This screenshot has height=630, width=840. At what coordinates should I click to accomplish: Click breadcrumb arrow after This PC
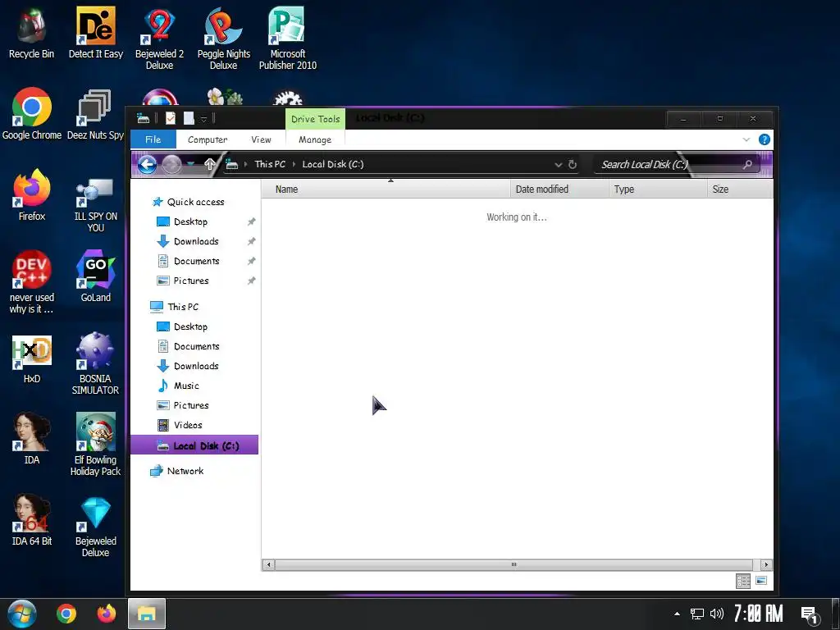[294, 164]
